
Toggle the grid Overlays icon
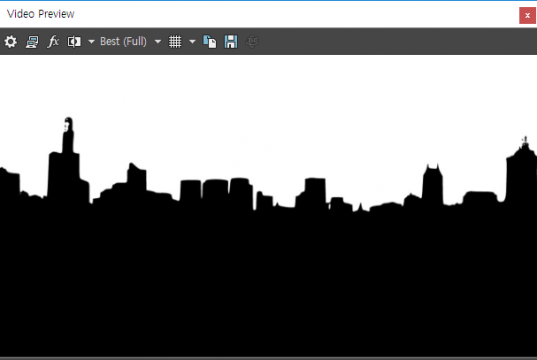tap(175, 42)
